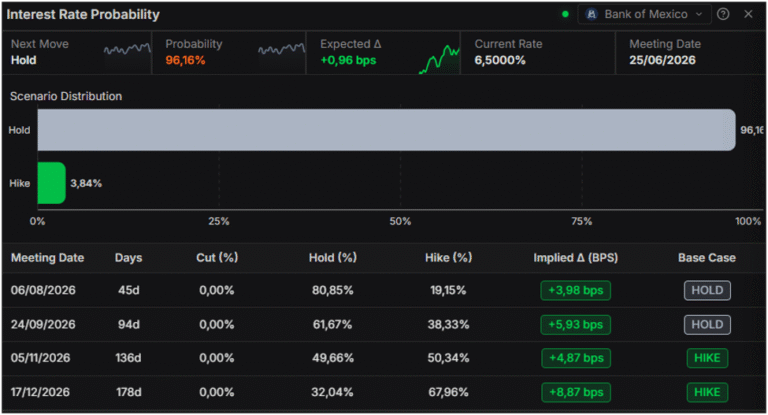Image resolution: width=768 pixels, height=415 pixels.
Task: Click the +0,96 bps expected change value
Action: tap(348, 60)
